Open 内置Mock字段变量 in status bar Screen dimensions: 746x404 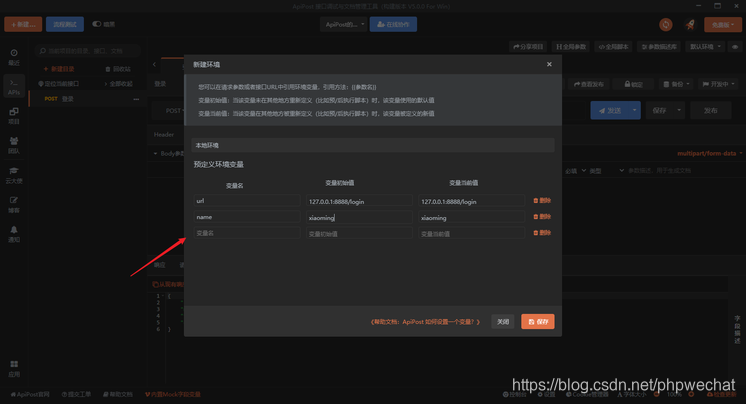click(x=173, y=394)
